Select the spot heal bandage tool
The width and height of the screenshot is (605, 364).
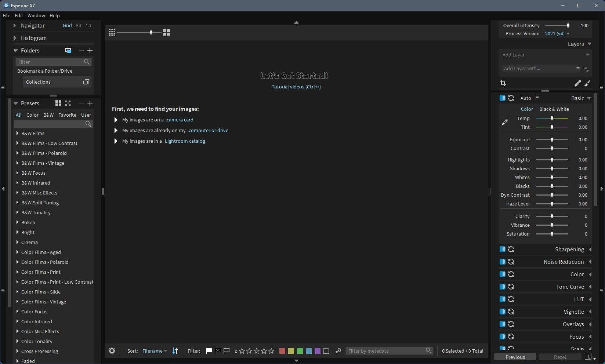click(x=577, y=83)
